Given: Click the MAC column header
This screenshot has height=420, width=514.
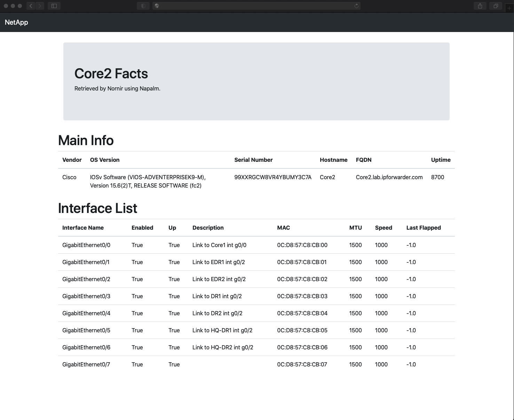Looking at the screenshot, I should coord(283,228).
